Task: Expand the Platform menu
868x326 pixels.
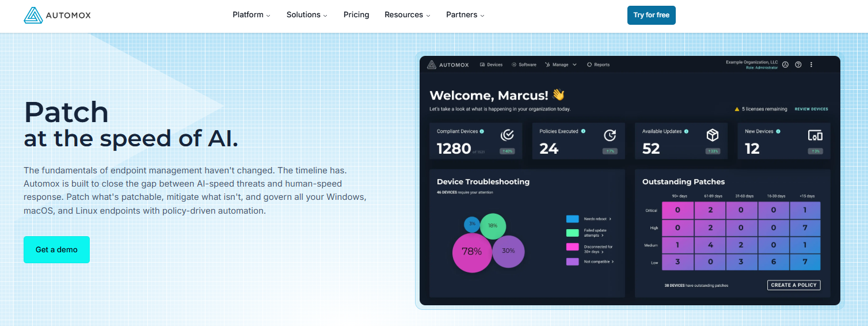Action: click(252, 15)
